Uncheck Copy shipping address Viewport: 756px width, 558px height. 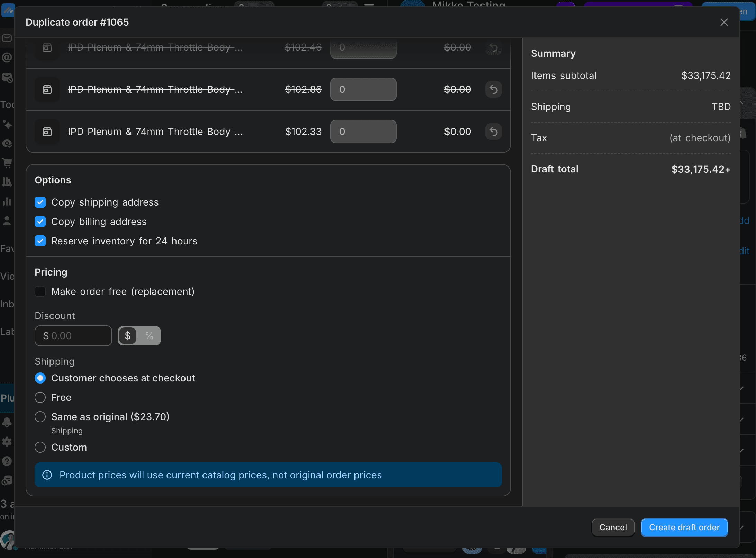point(40,202)
